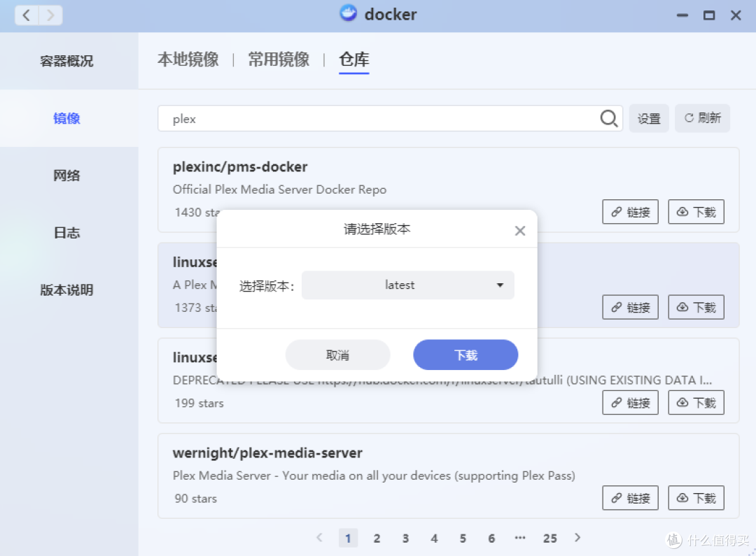The height and width of the screenshot is (556, 756).
Task: Maximize the docker window
Action: coord(708,15)
